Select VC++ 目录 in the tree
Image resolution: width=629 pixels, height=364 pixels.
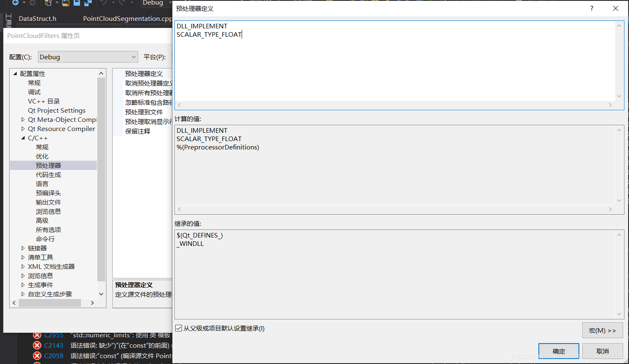click(x=44, y=101)
